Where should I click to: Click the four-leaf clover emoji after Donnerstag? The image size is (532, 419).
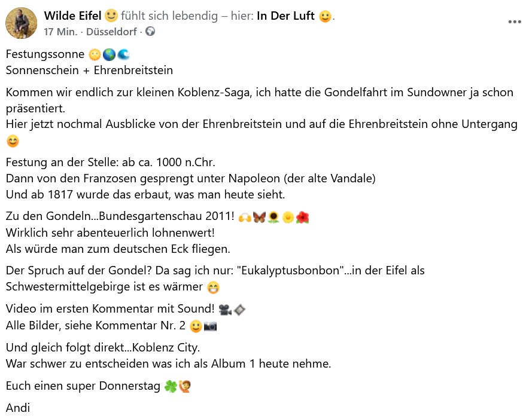click(x=170, y=386)
